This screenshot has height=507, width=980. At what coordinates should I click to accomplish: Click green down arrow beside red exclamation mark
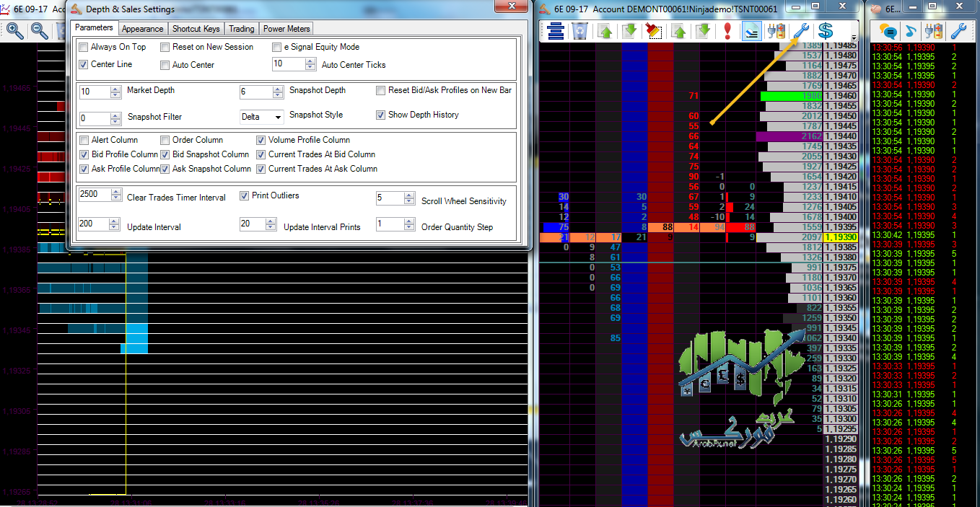703,31
